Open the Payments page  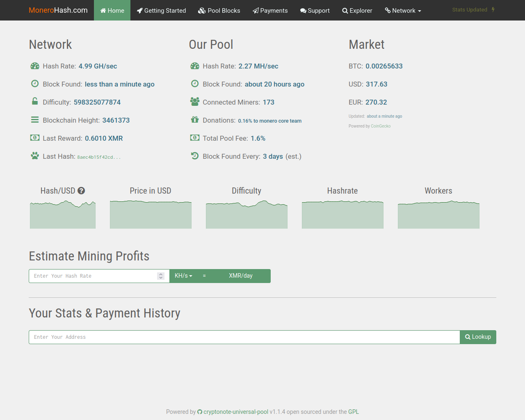pos(270,10)
